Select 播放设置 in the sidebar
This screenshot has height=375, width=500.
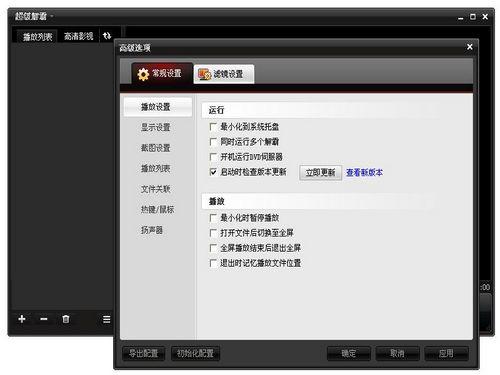158,107
